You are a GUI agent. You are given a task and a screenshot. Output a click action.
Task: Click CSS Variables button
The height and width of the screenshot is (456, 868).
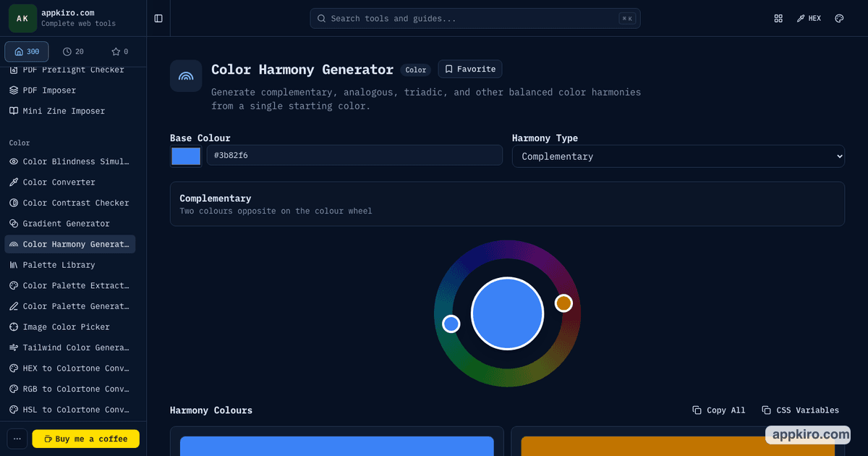800,410
